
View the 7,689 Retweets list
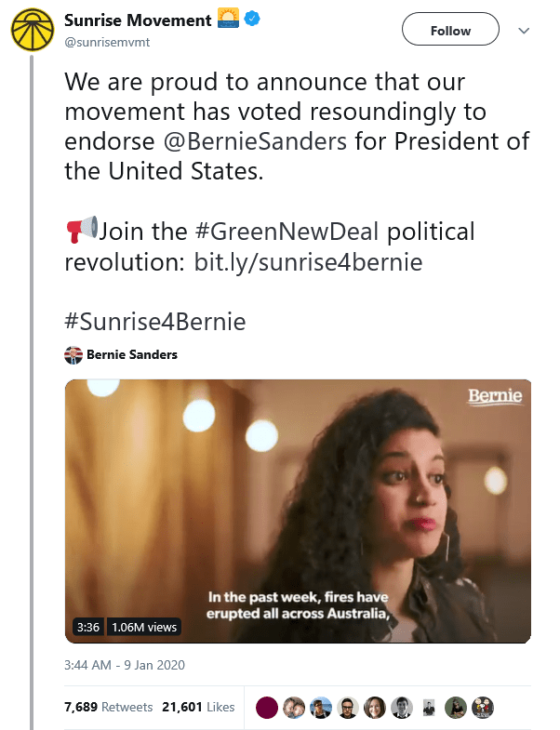click(x=108, y=707)
